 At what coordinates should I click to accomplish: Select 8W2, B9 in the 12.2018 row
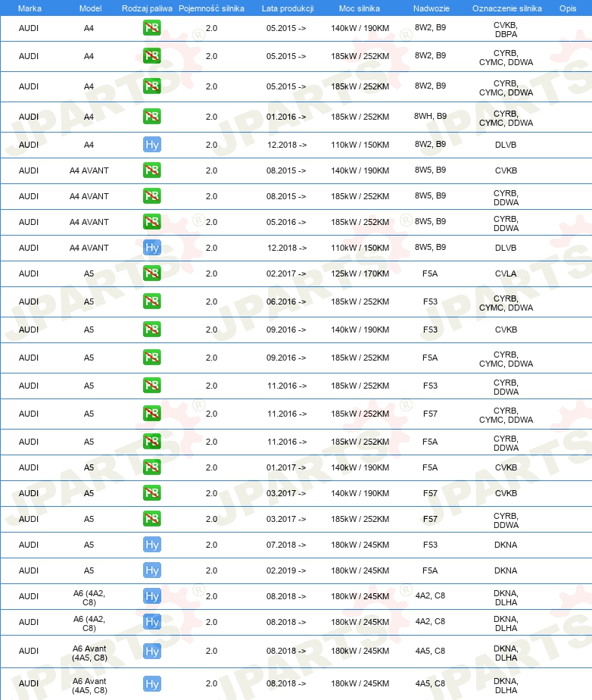pyautogui.click(x=430, y=144)
